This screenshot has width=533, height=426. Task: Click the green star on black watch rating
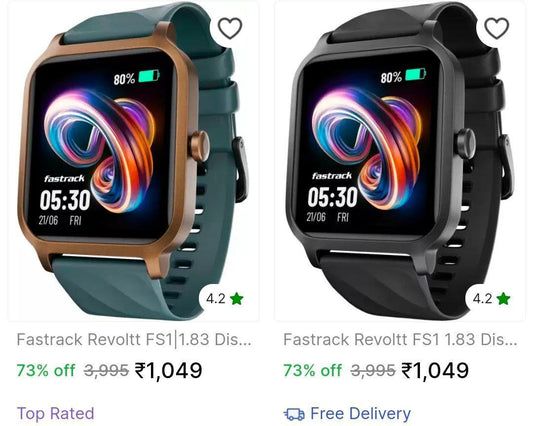[x=503, y=299]
